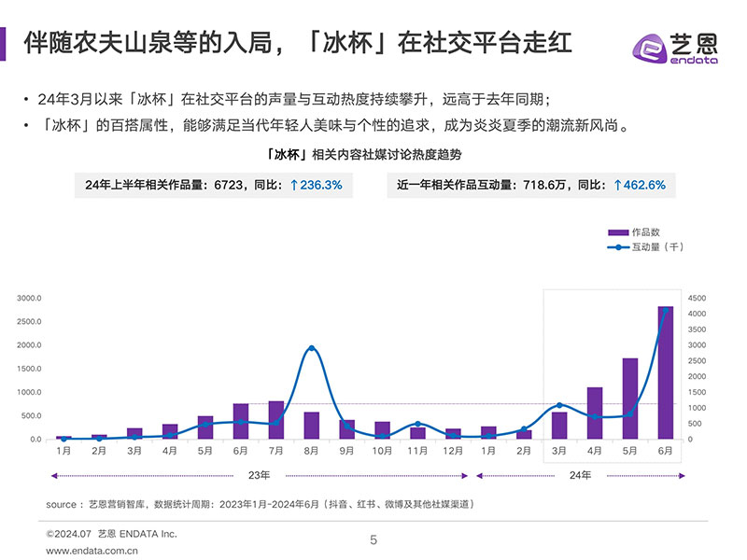Click the chart title 相关内容社媒讨论热度趋势
747x560 pixels.
point(363,154)
